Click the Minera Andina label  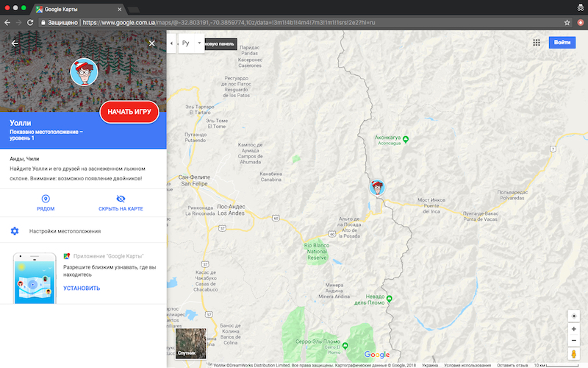pos(334,291)
